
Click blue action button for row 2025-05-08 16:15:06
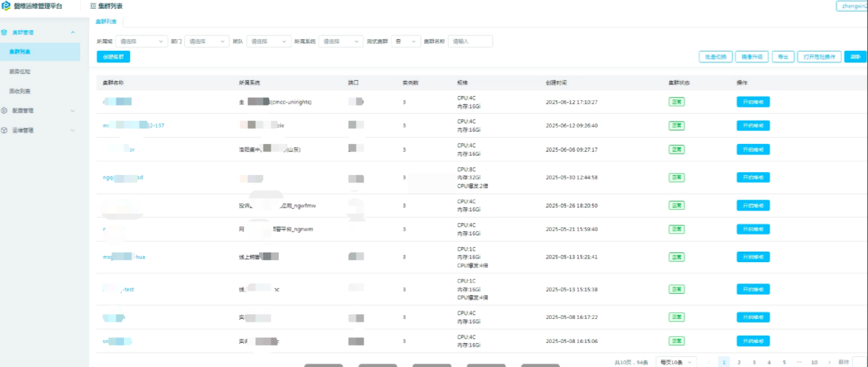(x=753, y=341)
